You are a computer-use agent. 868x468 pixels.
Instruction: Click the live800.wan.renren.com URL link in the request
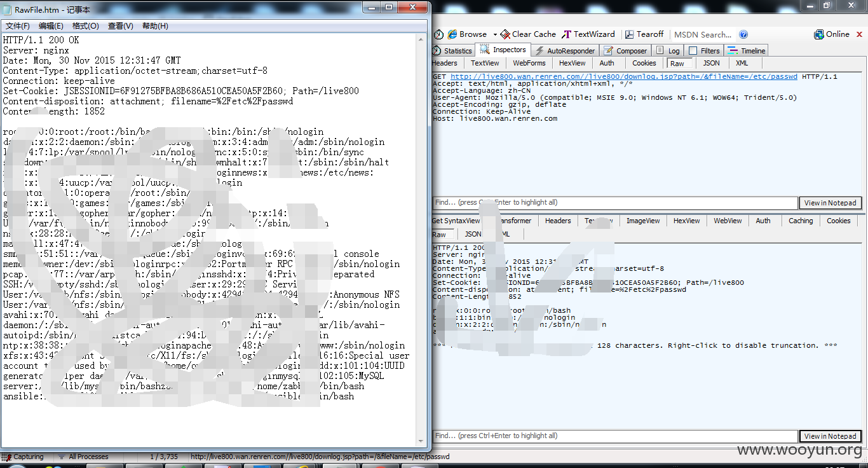coord(624,77)
